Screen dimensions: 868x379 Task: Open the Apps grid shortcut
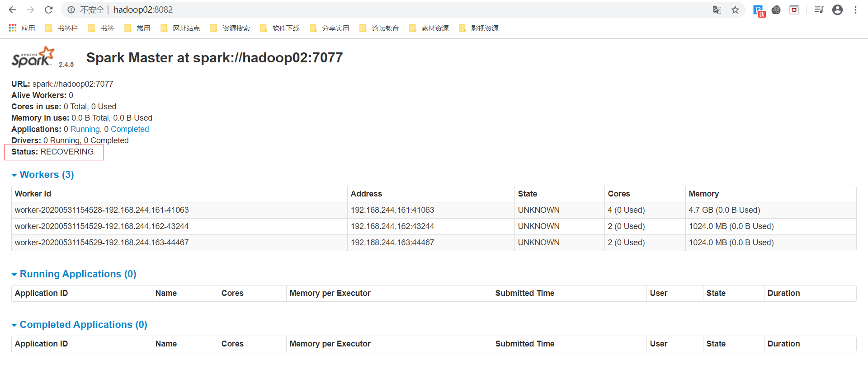pyautogui.click(x=22, y=28)
